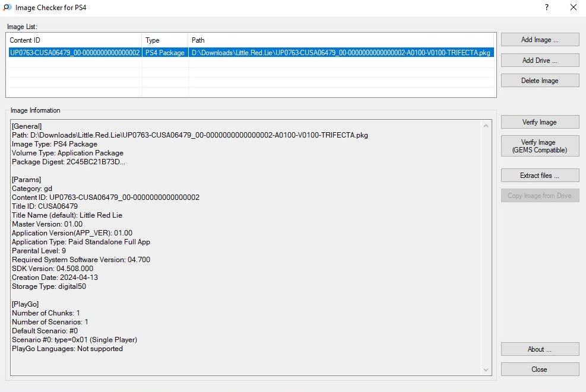Click scroll down arrow in Image Information
The height and width of the screenshot is (392, 586).
486,370
